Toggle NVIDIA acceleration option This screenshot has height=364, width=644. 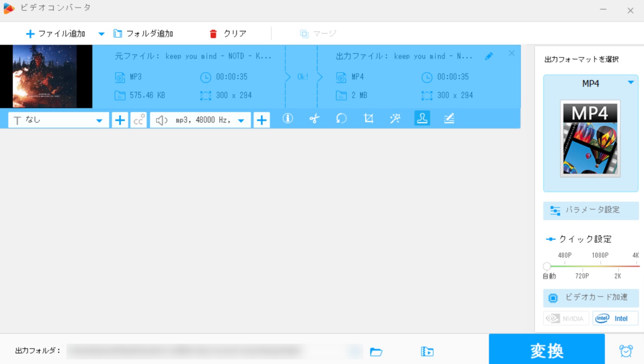(x=566, y=318)
